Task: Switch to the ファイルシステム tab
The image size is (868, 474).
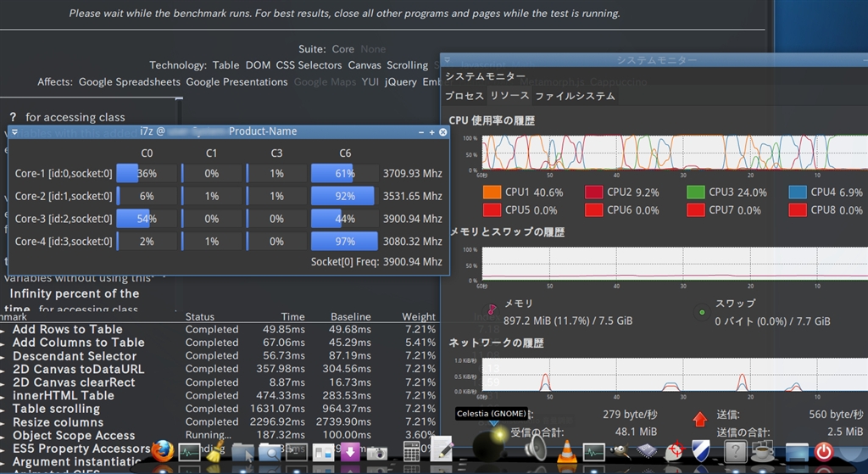Action: [x=575, y=97]
